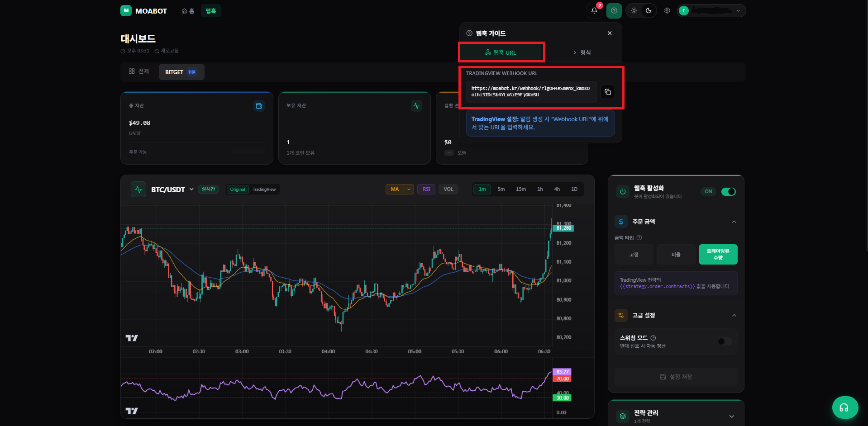Image resolution: width=868 pixels, height=426 pixels.
Task: Toggle the 스위칭 모드 switch
Action: pos(725,341)
